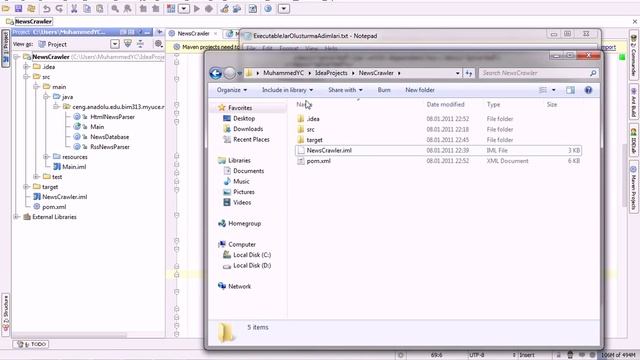The width and height of the screenshot is (640, 360).
Task: Open Desktop in Explorer Favorites
Action: click(x=244, y=118)
